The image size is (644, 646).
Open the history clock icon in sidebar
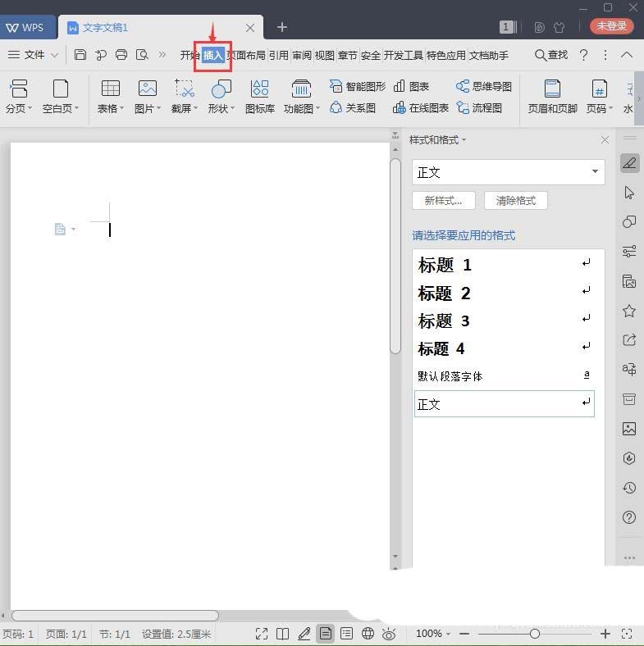[629, 488]
